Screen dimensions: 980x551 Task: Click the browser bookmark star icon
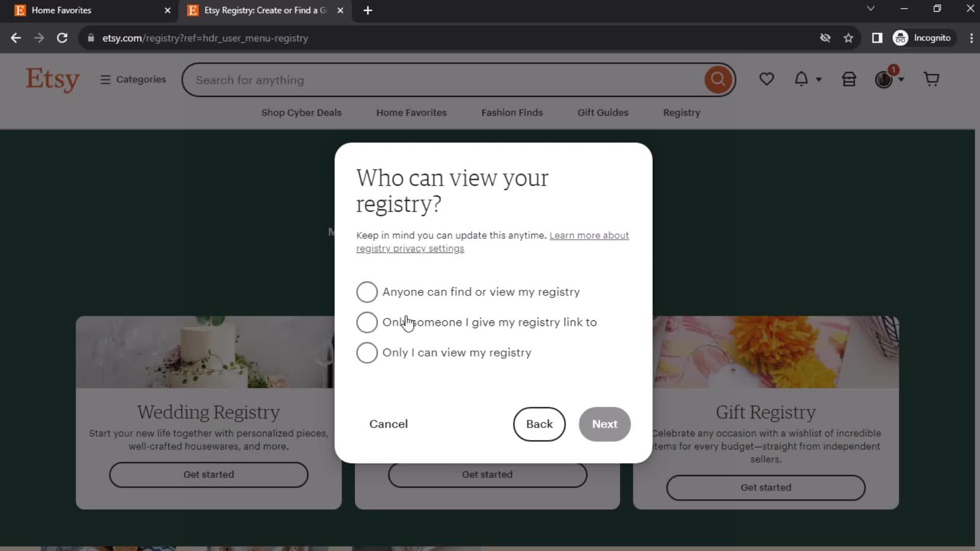[x=849, y=38]
